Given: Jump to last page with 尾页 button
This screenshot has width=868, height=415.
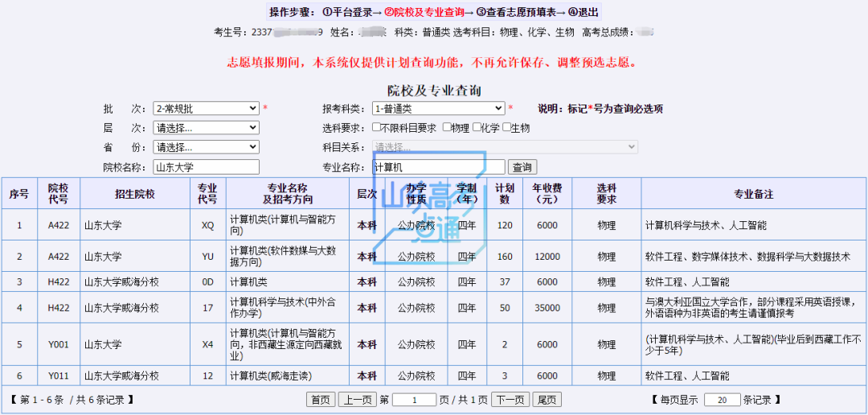Looking at the screenshot, I should pyautogui.click(x=547, y=400).
